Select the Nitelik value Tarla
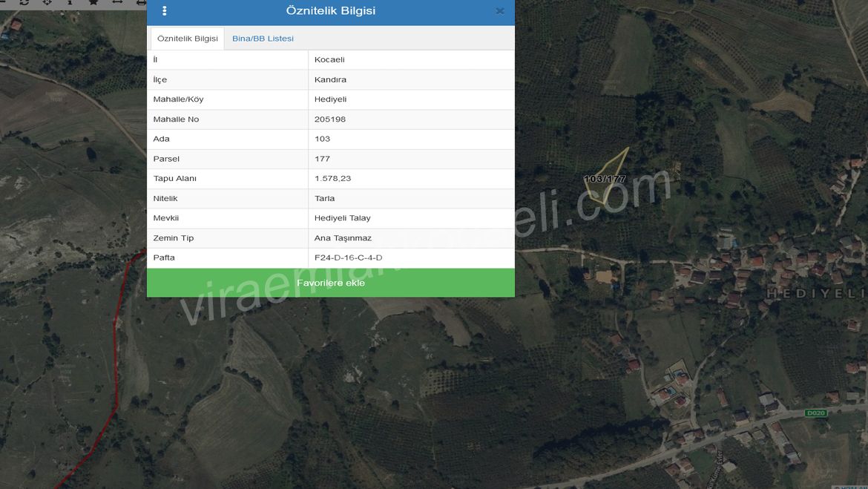868x489 pixels. (324, 198)
